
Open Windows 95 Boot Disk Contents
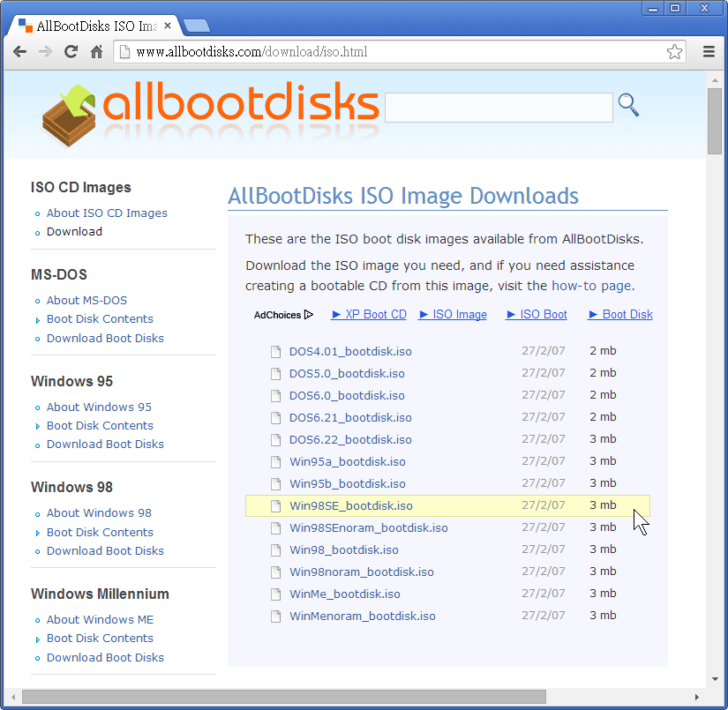click(100, 425)
